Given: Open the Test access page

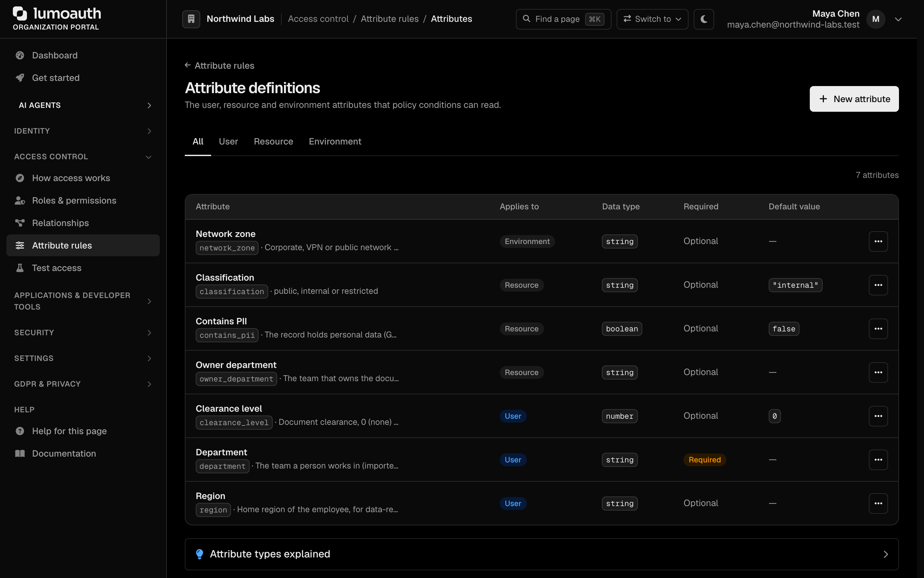Looking at the screenshot, I should 83,268.
